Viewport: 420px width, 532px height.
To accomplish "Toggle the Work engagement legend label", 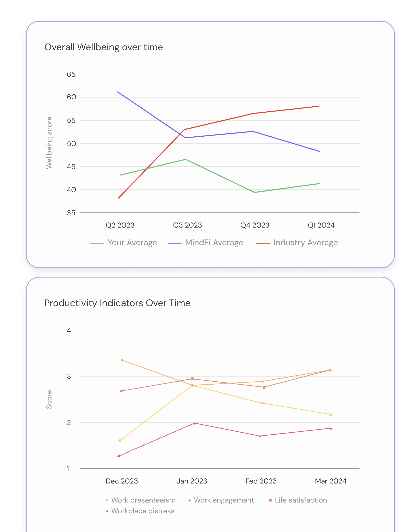I will (224, 500).
